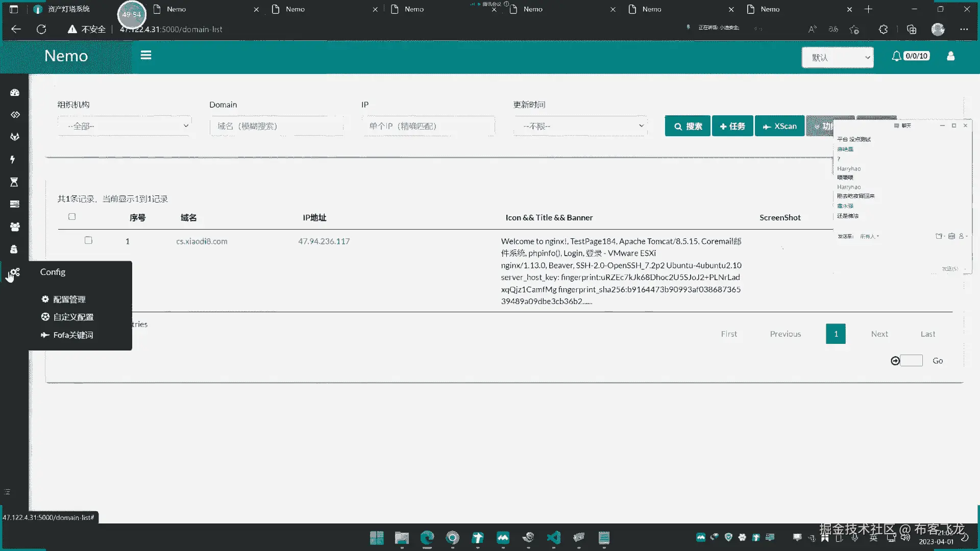Click the Config gears icon in the sidebar
980x551 pixels.
point(15,272)
